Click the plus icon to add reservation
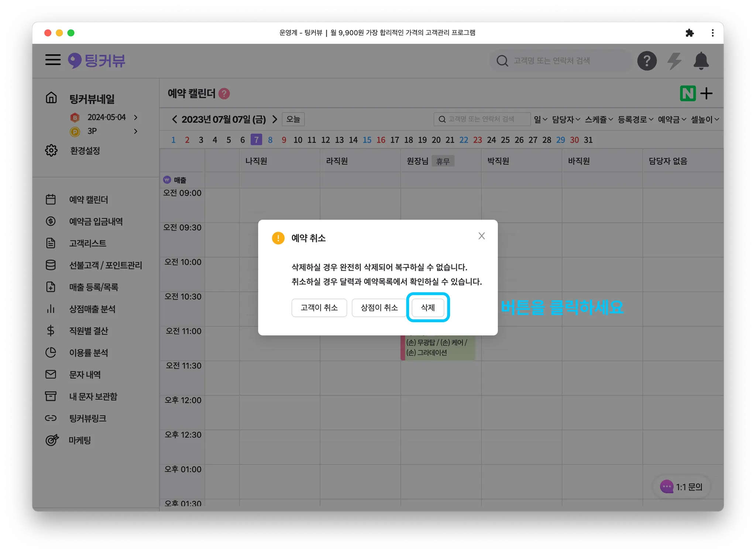Screen dimensions: 756x554 (707, 93)
